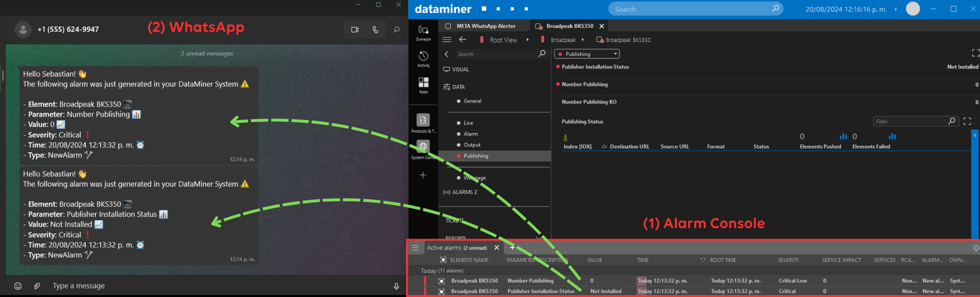Expand the Publishing Status table to full view
This screenshot has width=980, height=297.
(x=967, y=121)
